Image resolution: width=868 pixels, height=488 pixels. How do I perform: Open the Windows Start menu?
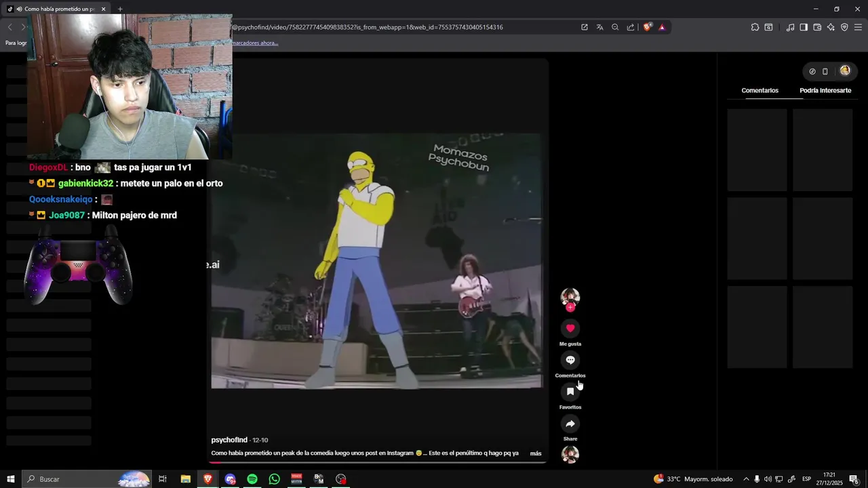[10, 479]
